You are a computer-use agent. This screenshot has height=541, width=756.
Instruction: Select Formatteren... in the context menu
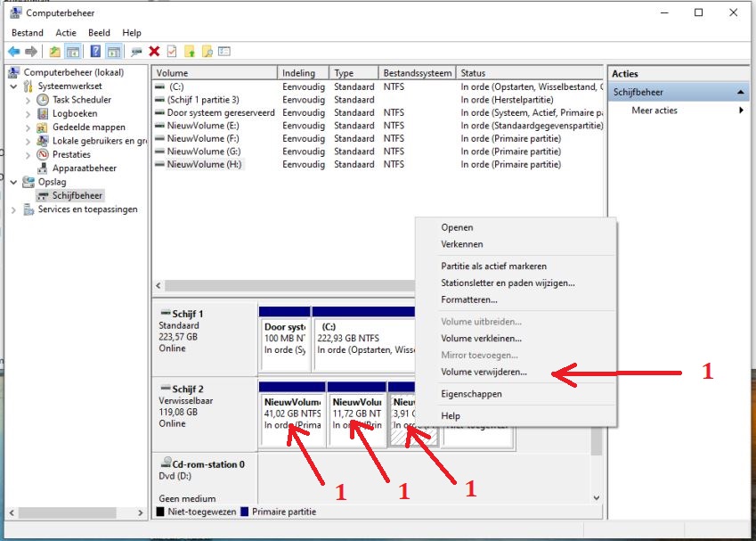click(468, 299)
